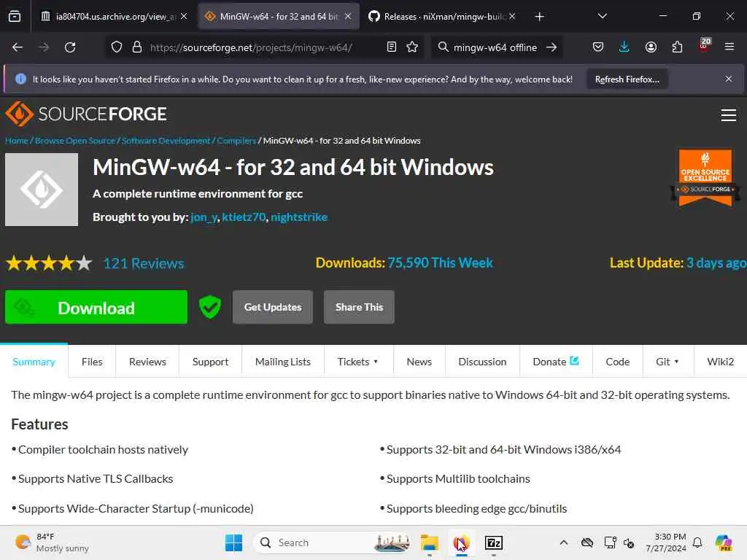Click the green Download button
Image resolution: width=747 pixels, height=560 pixels.
(x=96, y=307)
